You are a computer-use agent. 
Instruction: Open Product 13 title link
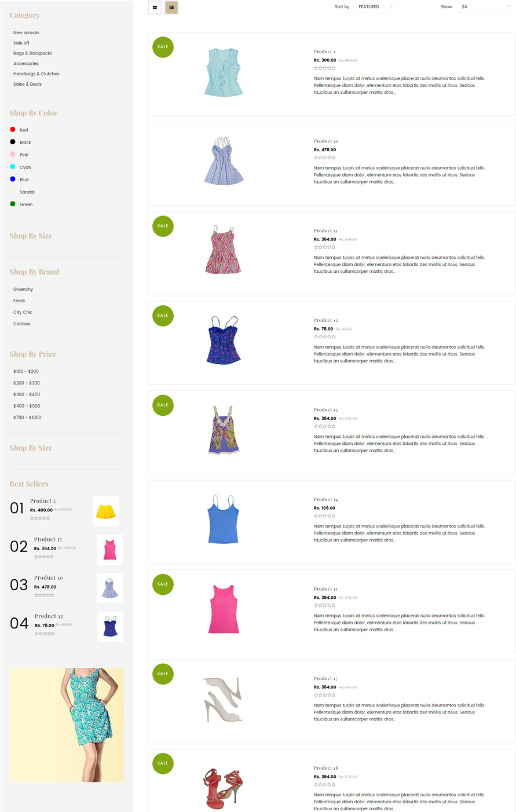coord(326,409)
